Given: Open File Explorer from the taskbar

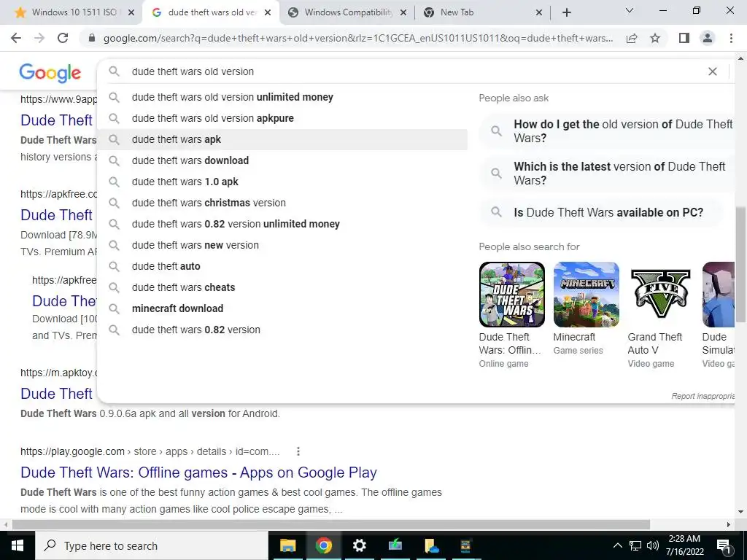Looking at the screenshot, I should click(287, 545).
